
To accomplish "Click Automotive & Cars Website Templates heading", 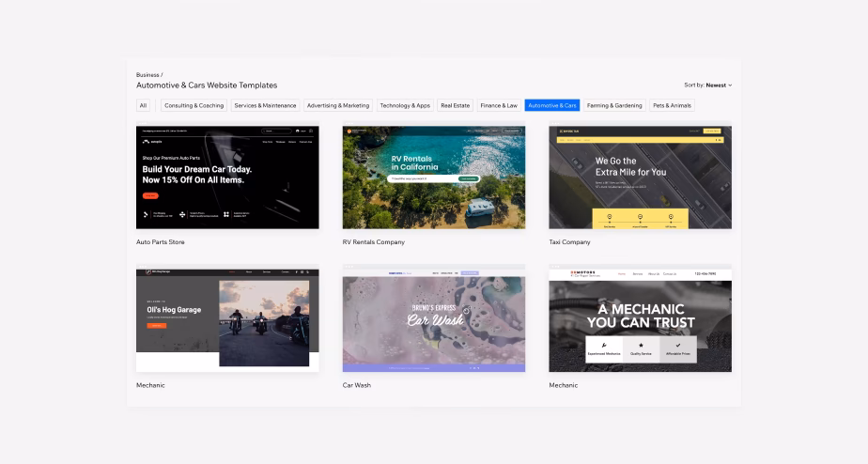I will click(x=207, y=85).
